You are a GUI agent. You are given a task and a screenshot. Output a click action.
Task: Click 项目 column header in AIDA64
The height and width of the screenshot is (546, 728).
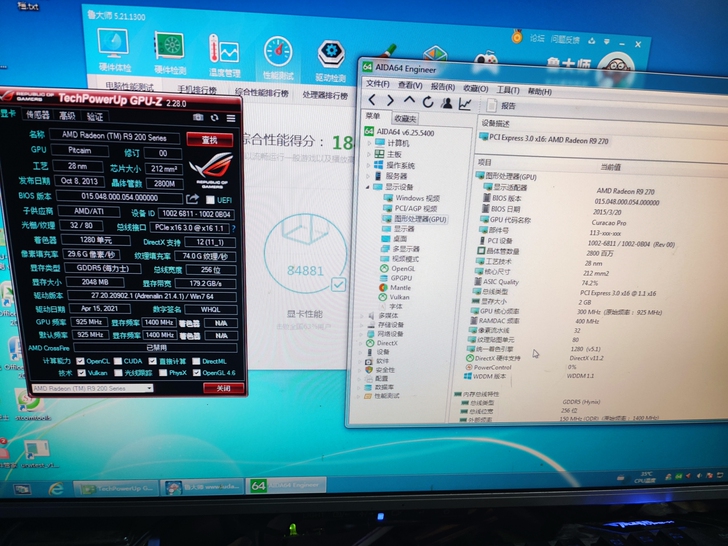click(x=484, y=162)
